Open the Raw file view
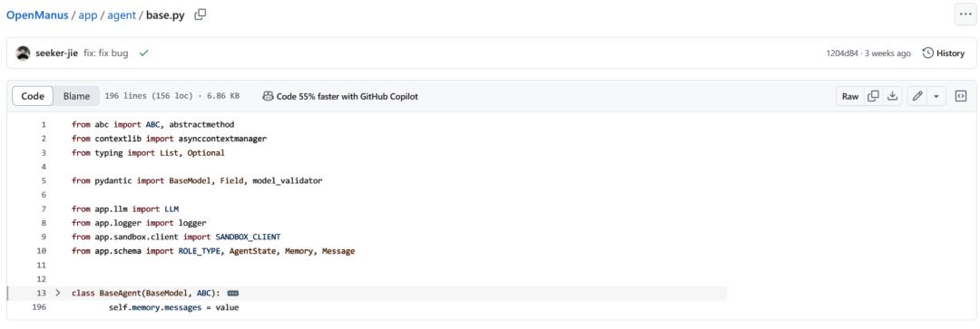The height and width of the screenshot is (329, 980). pyautogui.click(x=850, y=96)
